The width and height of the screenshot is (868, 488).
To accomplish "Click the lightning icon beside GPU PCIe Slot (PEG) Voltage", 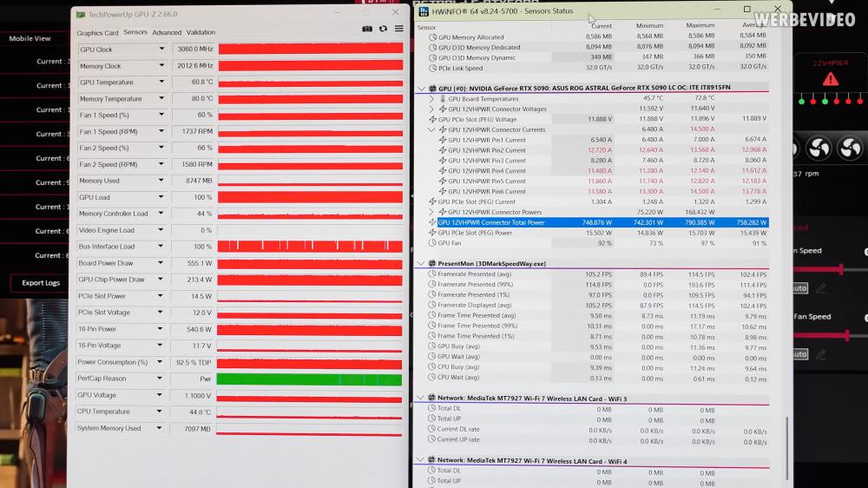I will pos(432,119).
